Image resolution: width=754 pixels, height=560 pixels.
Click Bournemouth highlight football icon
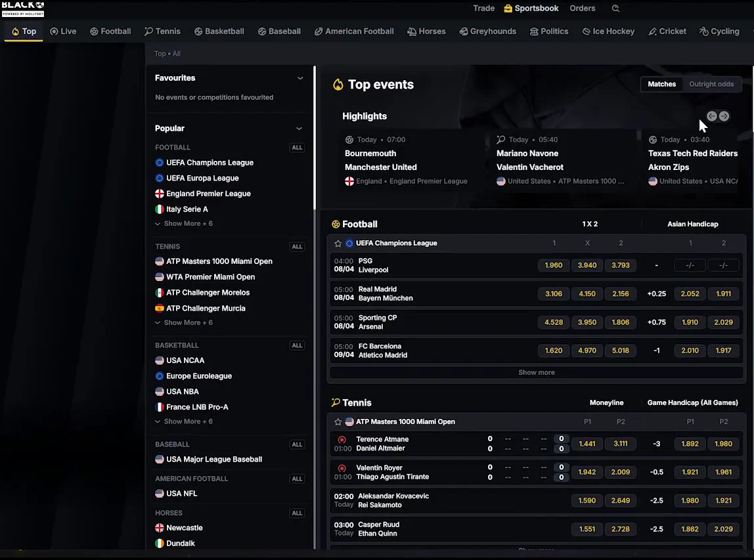[349, 139]
